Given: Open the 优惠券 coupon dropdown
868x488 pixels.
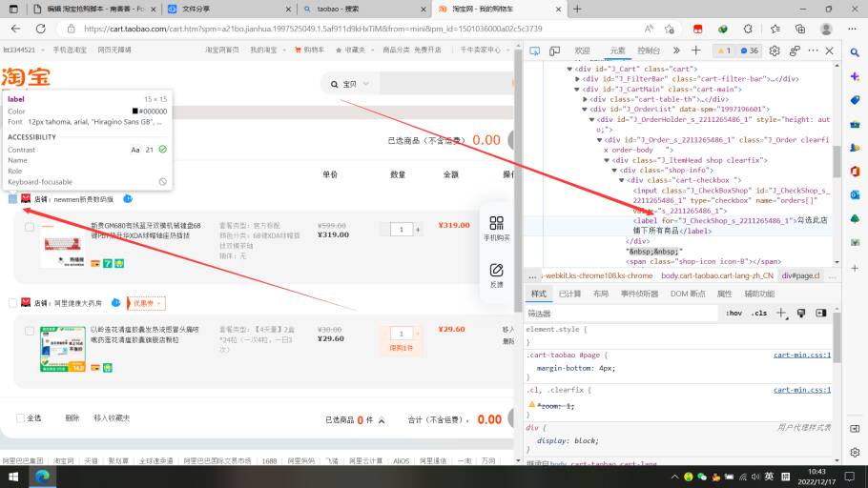Looking at the screenshot, I should 146,303.
